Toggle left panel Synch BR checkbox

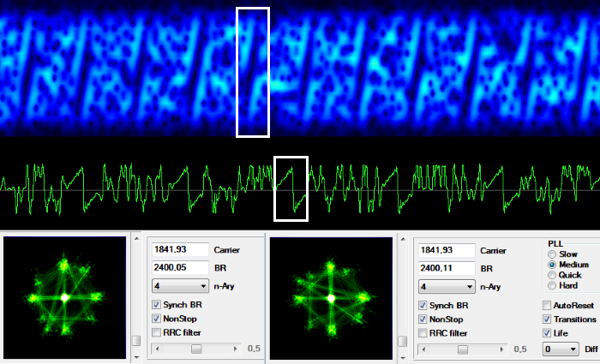tap(156, 305)
